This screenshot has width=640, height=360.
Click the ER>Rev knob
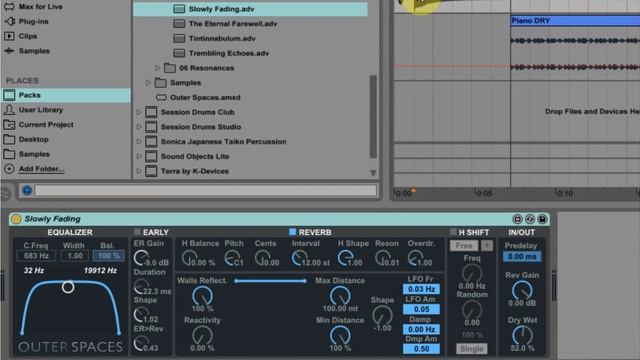[x=141, y=343]
